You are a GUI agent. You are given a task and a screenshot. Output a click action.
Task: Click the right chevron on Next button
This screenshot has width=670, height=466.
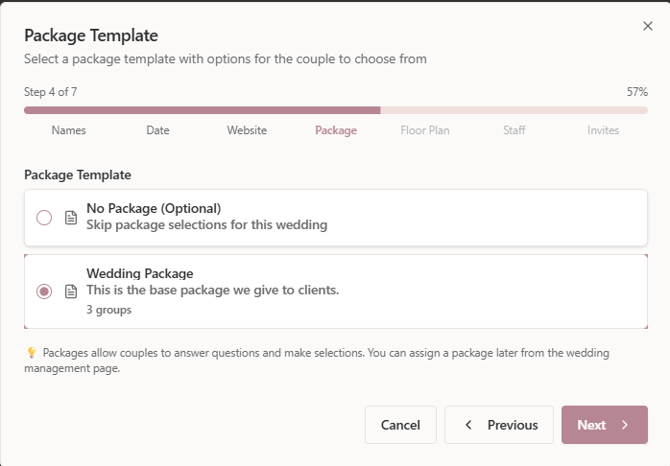click(625, 425)
